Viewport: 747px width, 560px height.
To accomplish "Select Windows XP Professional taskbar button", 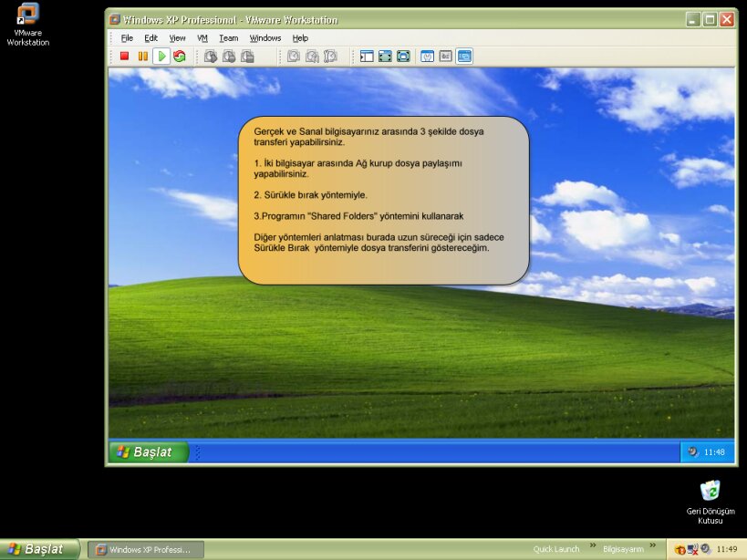I will 147,550.
